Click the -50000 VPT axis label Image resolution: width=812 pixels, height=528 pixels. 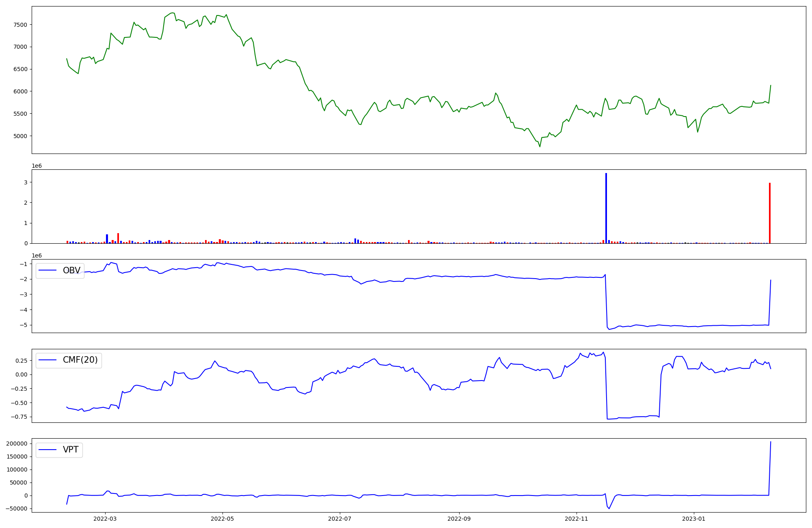[16, 509]
